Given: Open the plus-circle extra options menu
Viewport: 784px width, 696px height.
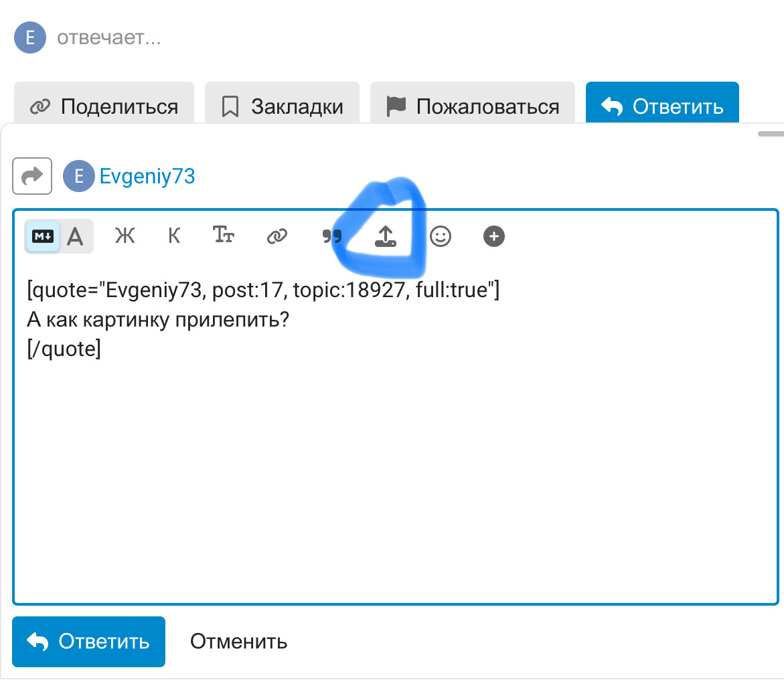Looking at the screenshot, I should [493, 236].
